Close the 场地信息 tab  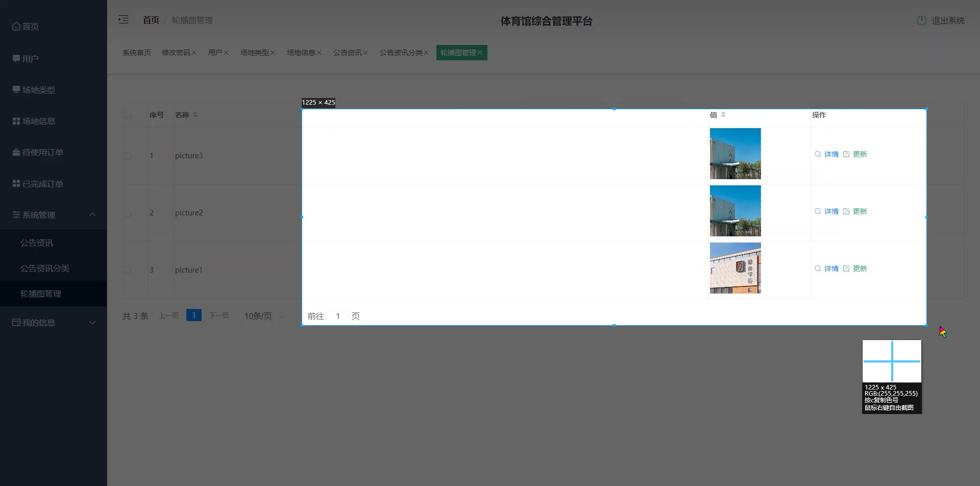click(319, 53)
